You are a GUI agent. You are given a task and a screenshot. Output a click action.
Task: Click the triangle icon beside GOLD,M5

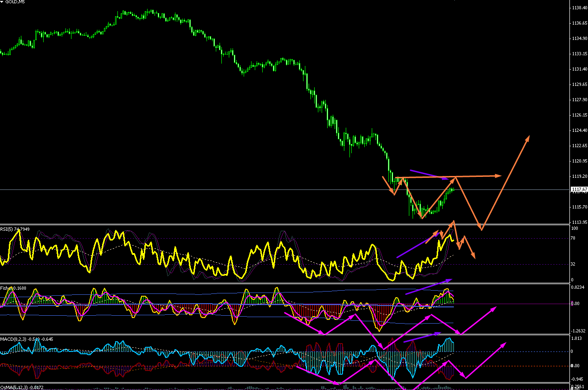(2, 2)
